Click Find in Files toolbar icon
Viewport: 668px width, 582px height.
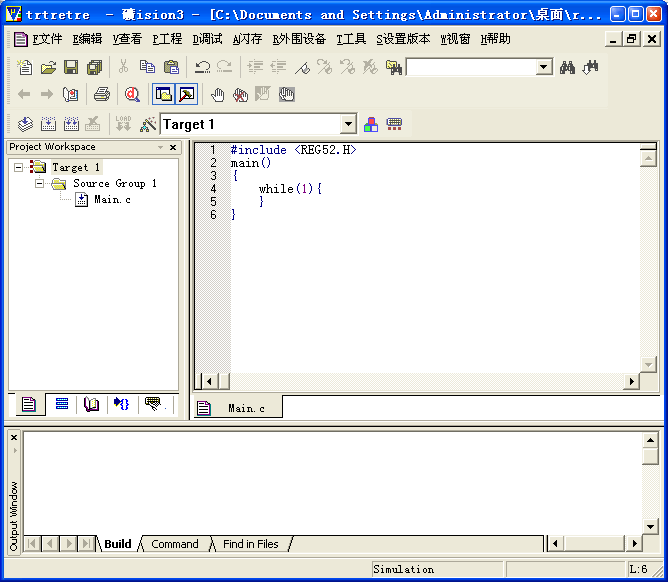tap(394, 67)
